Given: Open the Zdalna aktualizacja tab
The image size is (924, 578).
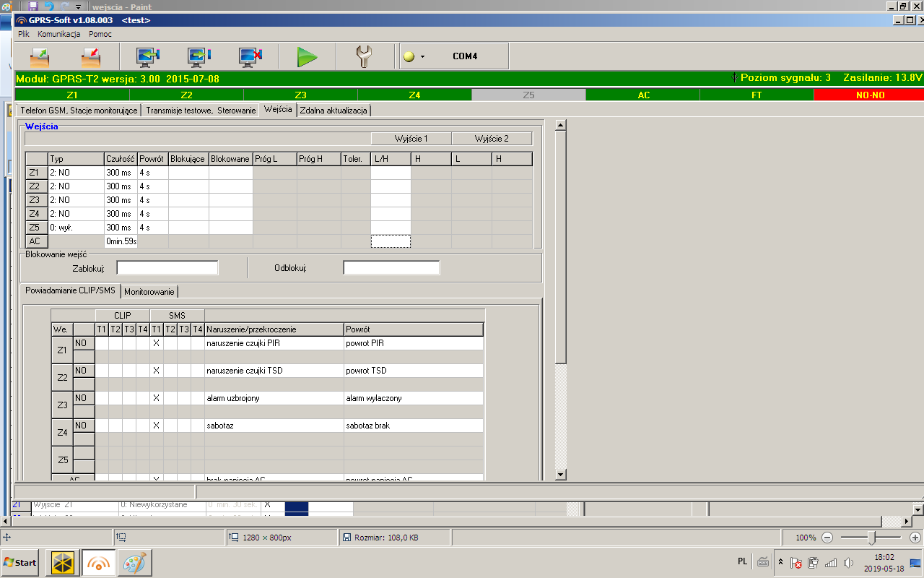Looking at the screenshot, I should pyautogui.click(x=334, y=111).
